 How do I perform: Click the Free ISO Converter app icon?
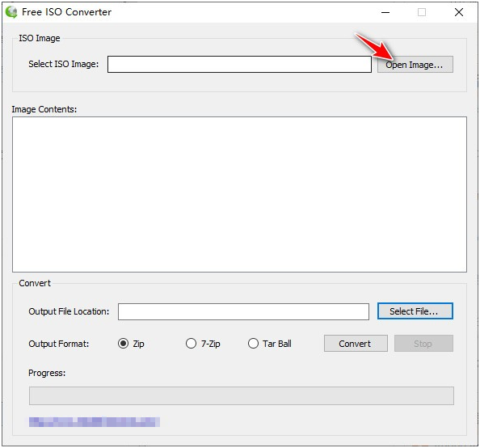11,12
